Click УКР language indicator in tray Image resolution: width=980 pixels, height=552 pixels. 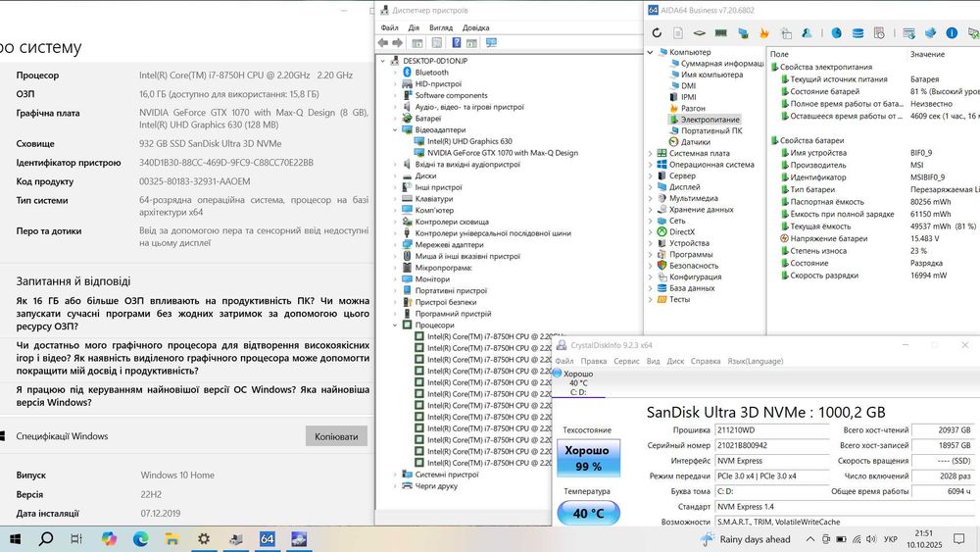pyautogui.click(x=891, y=539)
